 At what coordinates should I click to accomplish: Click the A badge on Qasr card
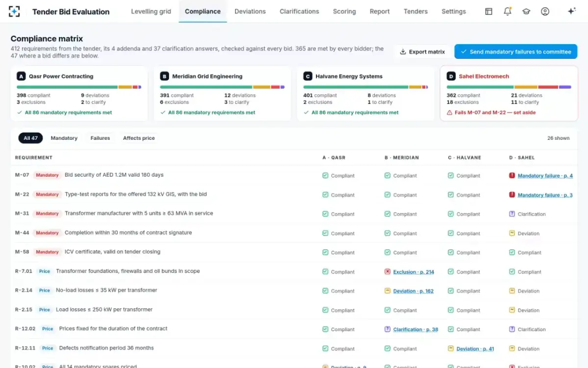[21, 76]
